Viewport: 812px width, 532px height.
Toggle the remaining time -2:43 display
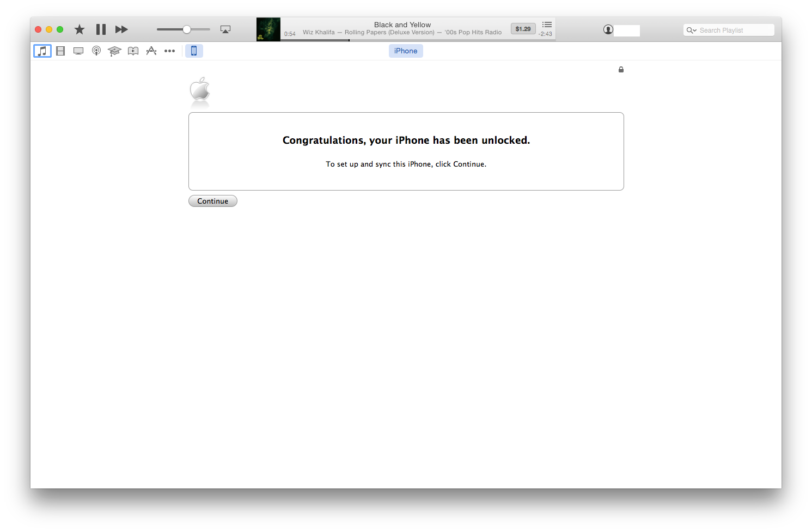pos(545,34)
